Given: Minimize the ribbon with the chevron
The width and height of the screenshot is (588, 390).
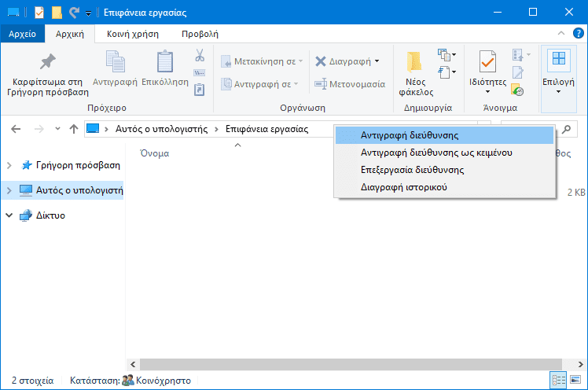Looking at the screenshot, I should (x=561, y=33).
